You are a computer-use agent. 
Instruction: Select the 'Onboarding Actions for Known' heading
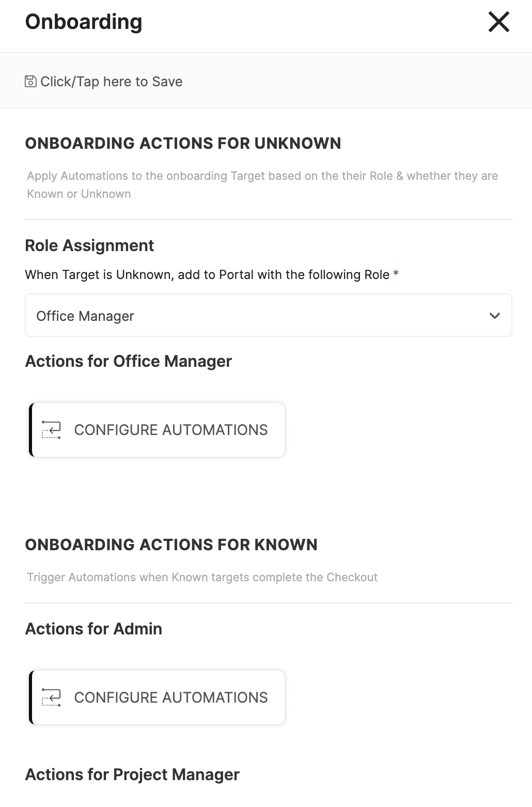[x=171, y=545]
